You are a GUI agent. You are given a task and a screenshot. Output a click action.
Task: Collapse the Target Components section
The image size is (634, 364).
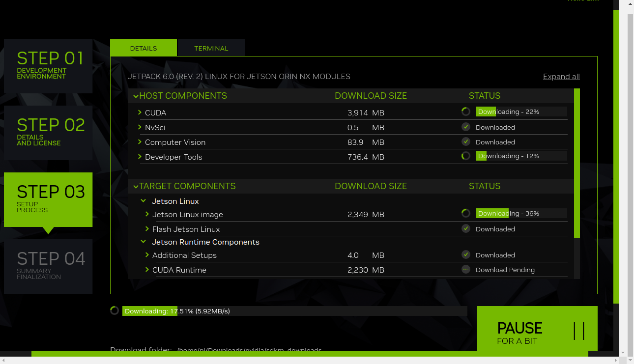click(x=136, y=187)
